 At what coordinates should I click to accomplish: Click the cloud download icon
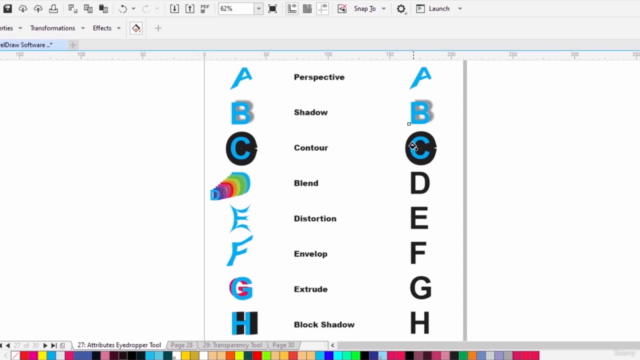coord(23,9)
